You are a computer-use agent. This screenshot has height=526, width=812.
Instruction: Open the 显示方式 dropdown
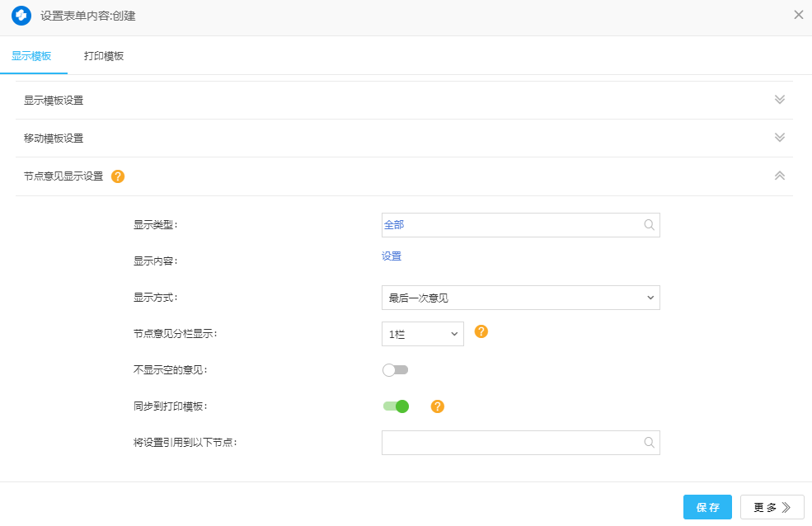click(x=520, y=298)
